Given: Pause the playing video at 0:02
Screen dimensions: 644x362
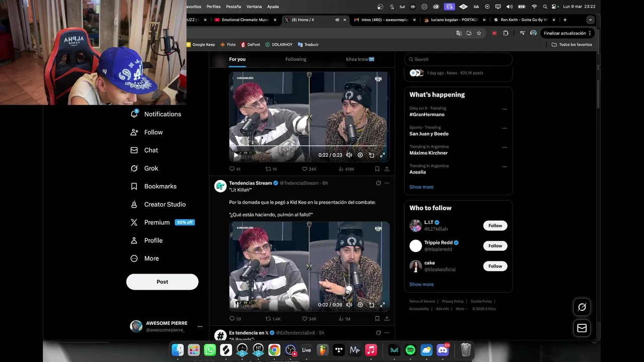Looking at the screenshot, I should [236, 305].
